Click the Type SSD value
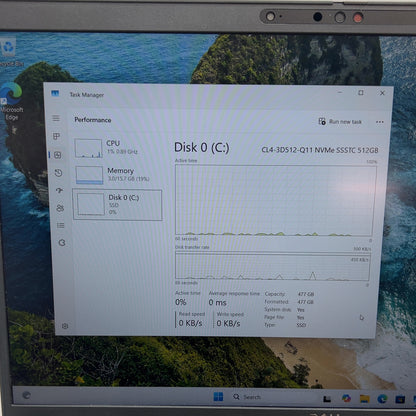The width and height of the screenshot is (416, 416). [301, 325]
